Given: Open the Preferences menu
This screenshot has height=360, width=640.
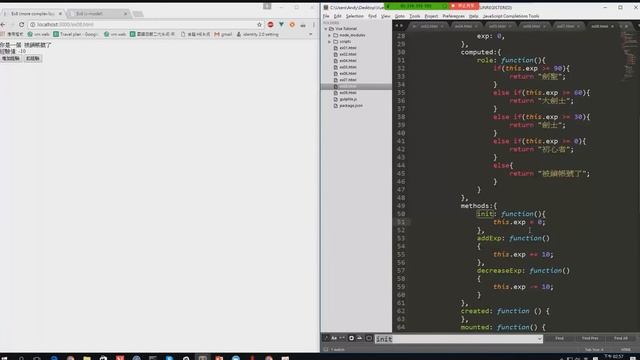Looking at the screenshot, I should 453,16.
